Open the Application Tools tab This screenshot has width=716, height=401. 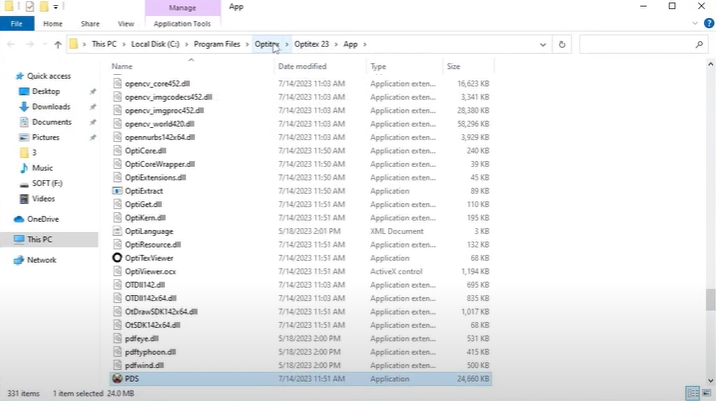pyautogui.click(x=184, y=23)
